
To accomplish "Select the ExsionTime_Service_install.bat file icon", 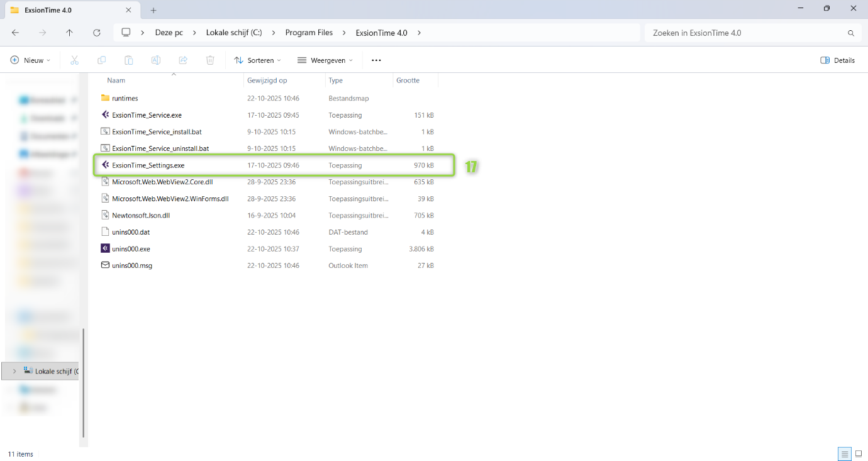I will coord(105,131).
